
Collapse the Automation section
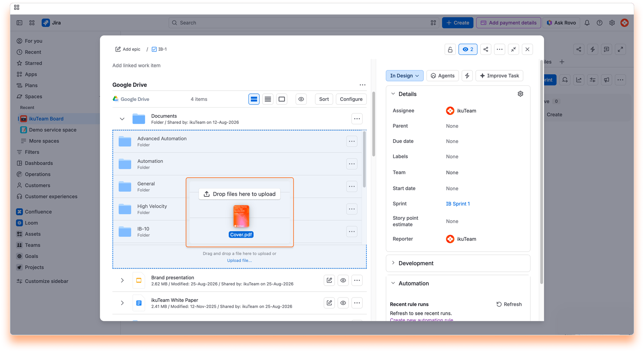(x=393, y=283)
